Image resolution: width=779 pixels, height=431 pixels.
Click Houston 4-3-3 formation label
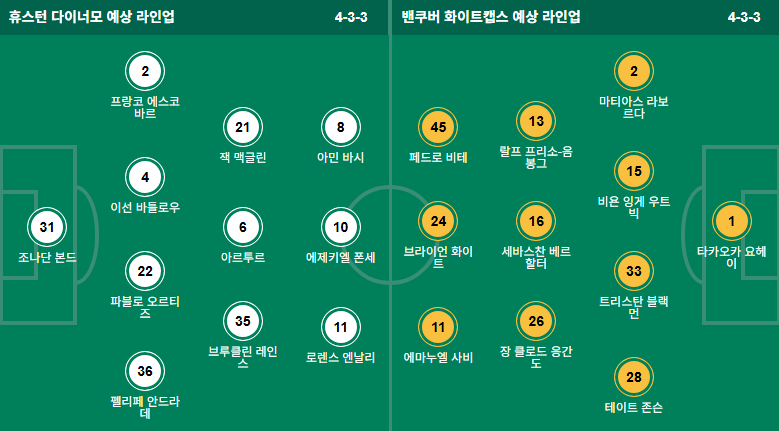[x=351, y=17]
